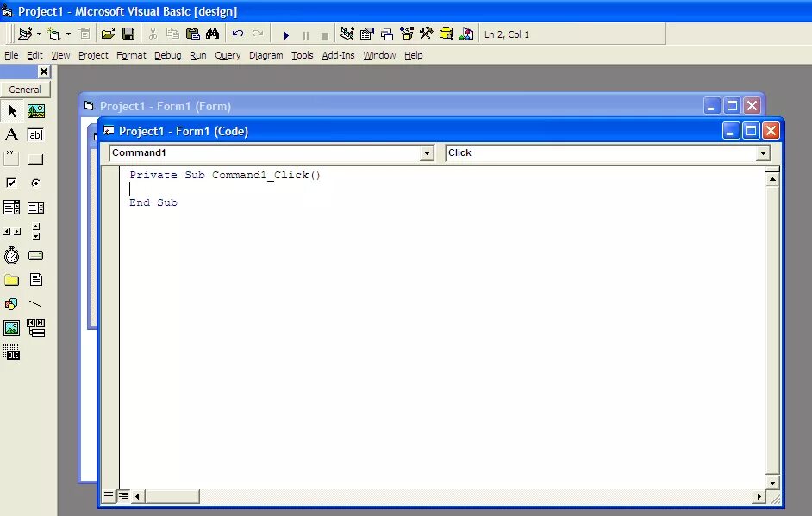Click the General toolbox tab button
Image resolution: width=812 pixels, height=516 pixels.
pos(25,90)
